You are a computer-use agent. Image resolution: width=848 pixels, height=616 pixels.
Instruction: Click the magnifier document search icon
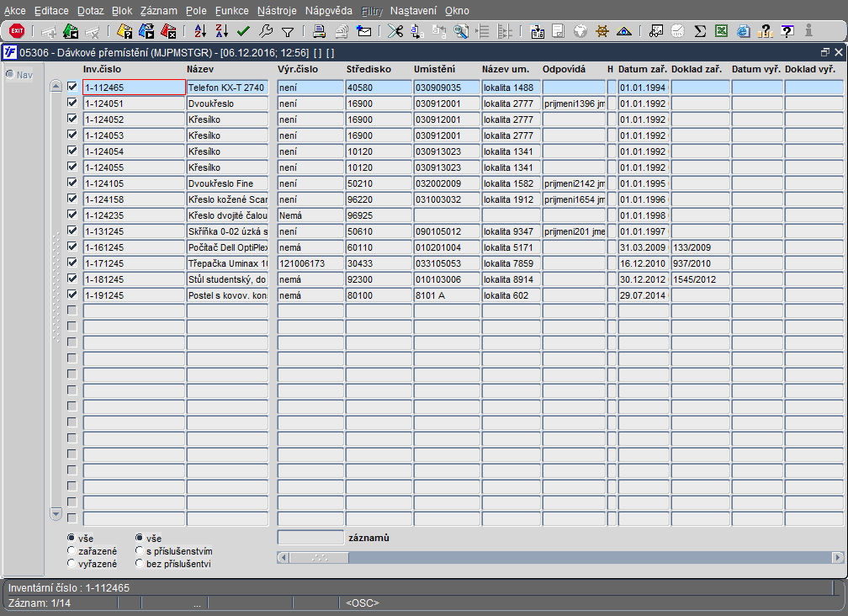click(x=461, y=31)
